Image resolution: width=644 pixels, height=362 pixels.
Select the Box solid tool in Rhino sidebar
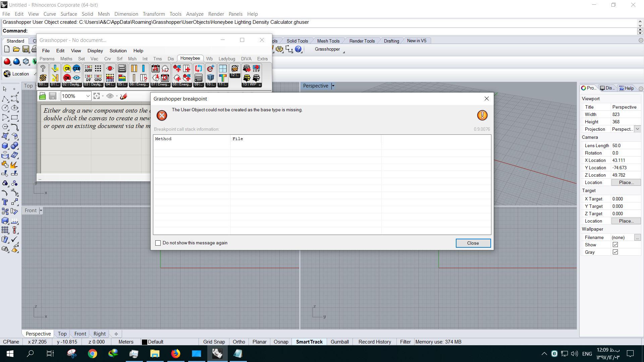click(x=5, y=146)
